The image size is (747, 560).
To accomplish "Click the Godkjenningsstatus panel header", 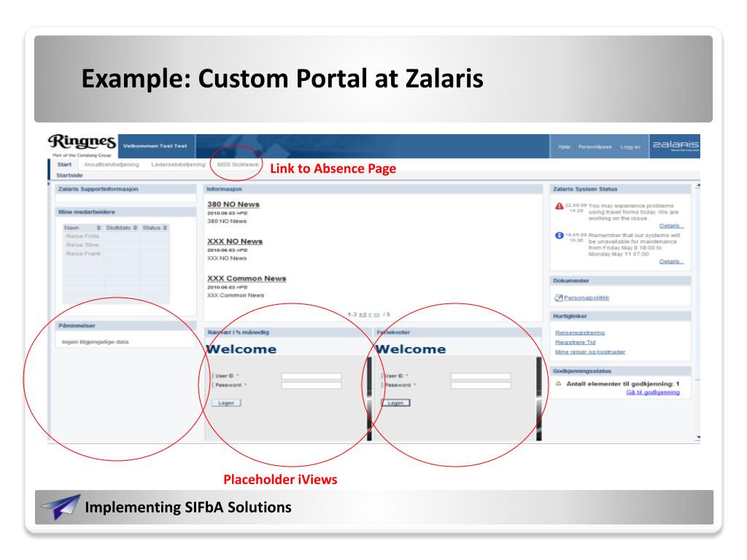I will [x=620, y=371].
